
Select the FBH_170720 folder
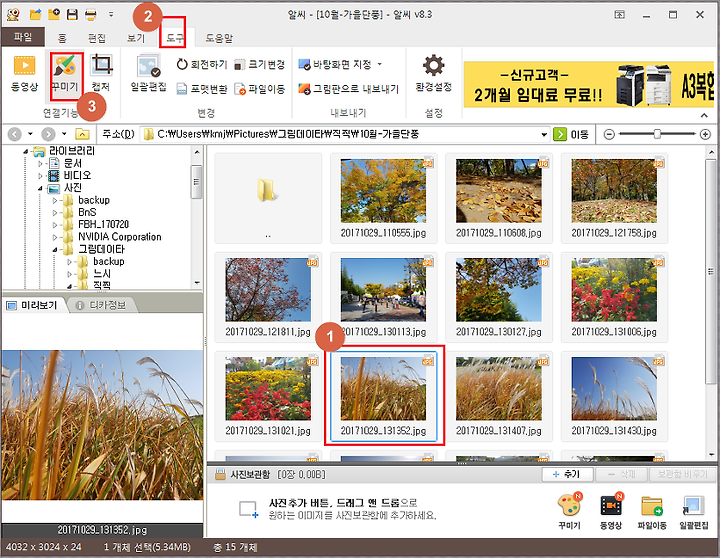(x=103, y=225)
